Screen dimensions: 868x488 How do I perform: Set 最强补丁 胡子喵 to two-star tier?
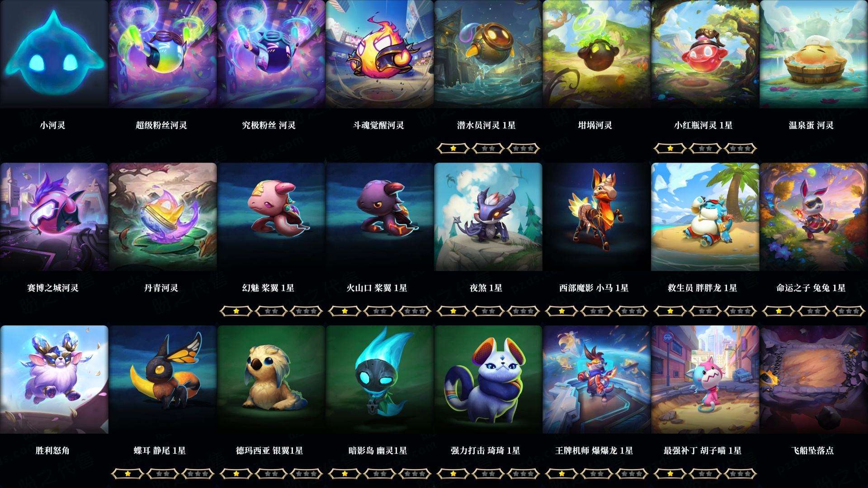(705, 474)
